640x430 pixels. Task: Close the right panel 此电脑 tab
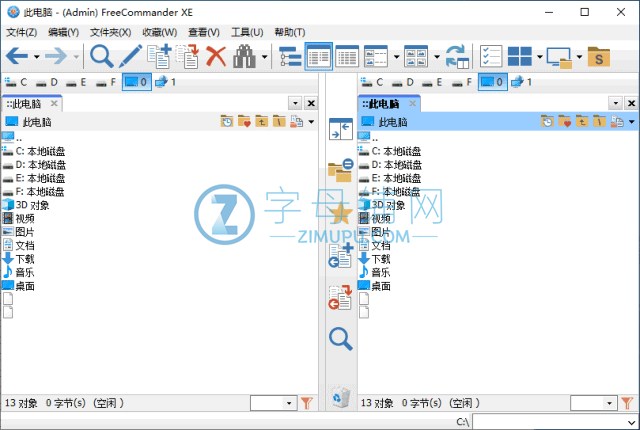413,104
